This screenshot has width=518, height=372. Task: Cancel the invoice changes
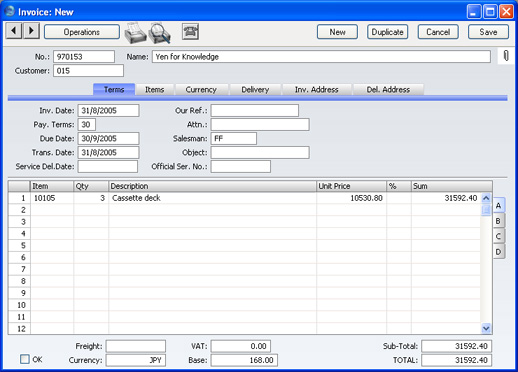coord(438,32)
